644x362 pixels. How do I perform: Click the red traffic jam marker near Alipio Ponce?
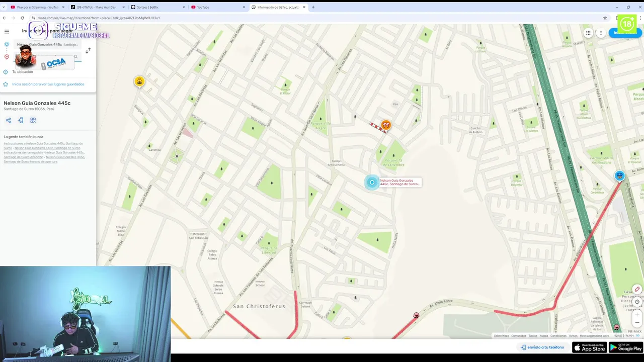pos(416,316)
